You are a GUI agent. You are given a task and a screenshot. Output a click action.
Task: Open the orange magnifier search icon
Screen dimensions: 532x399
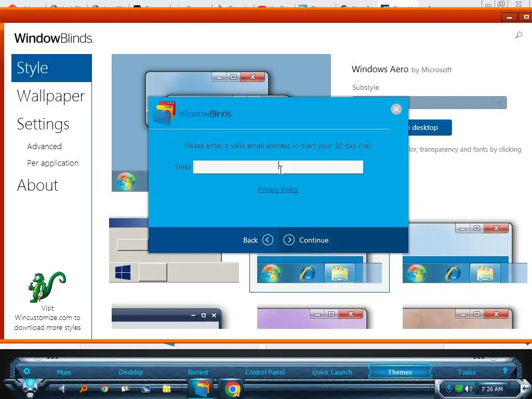click(x=83, y=389)
